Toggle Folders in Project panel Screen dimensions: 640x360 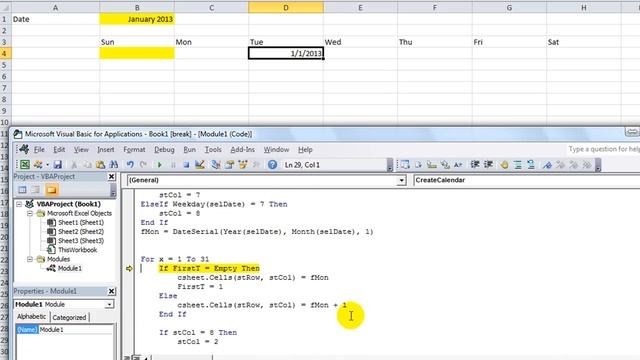pyautogui.click(x=51, y=190)
